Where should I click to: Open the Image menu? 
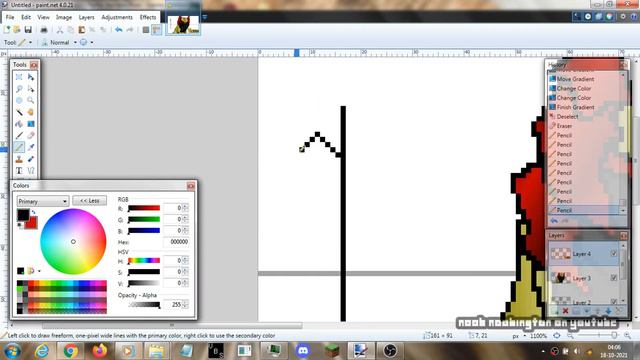pos(64,17)
